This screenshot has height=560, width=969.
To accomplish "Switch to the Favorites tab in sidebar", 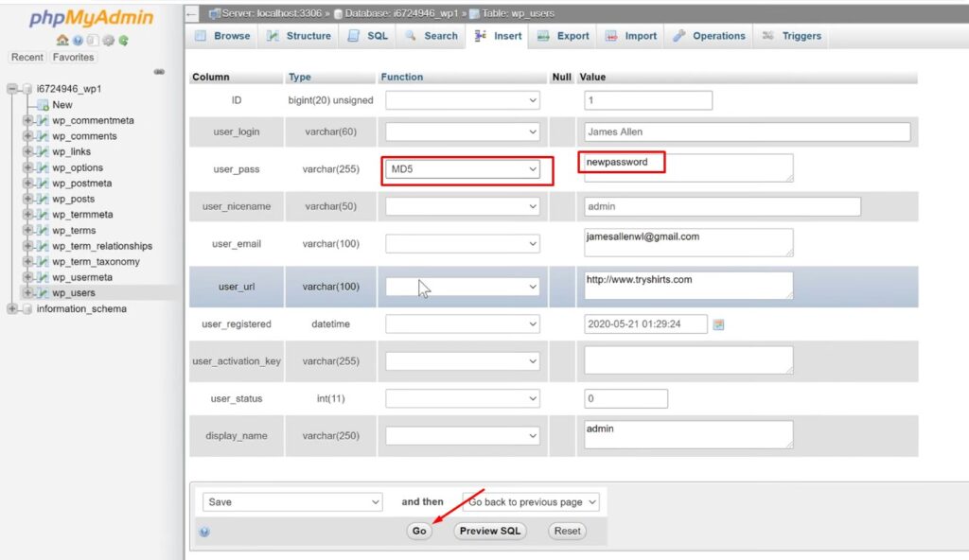I will click(x=72, y=57).
